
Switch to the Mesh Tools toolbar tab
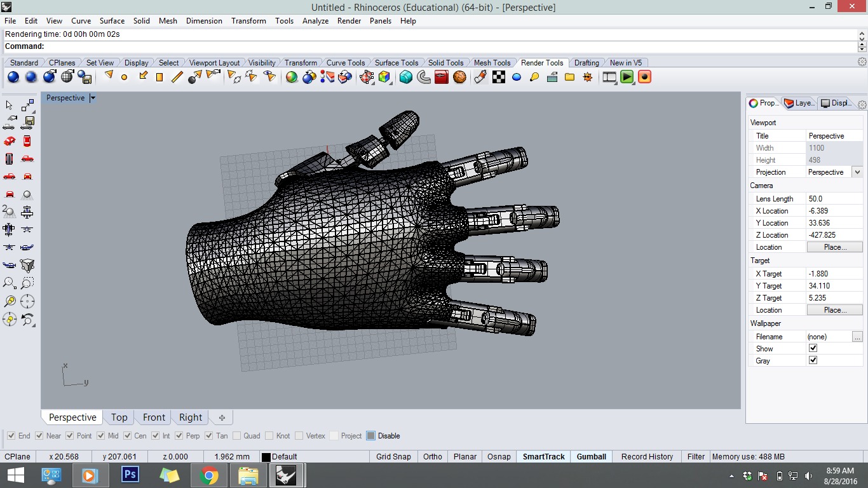[492, 63]
